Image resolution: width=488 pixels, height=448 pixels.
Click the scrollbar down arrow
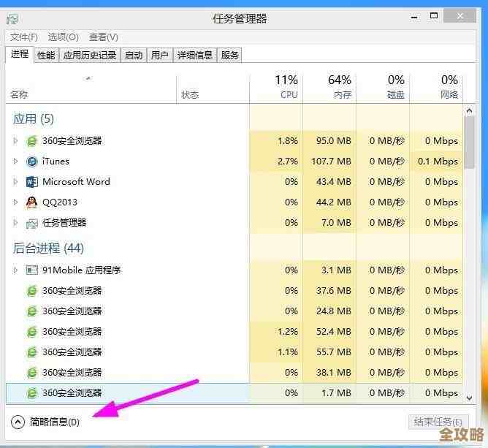click(469, 398)
